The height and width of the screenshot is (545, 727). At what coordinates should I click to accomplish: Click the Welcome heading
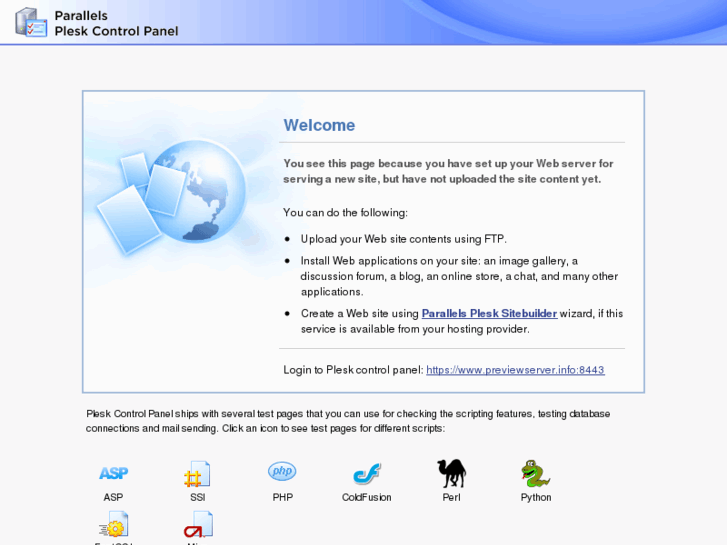[319, 125]
